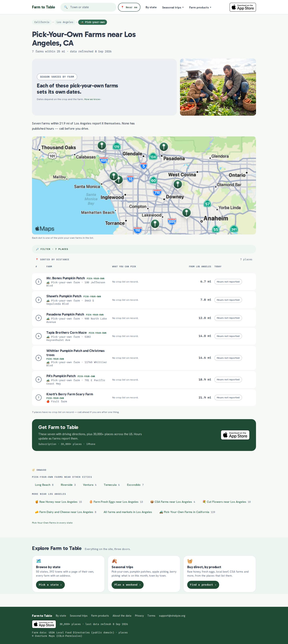The image size is (288, 644).
Task: Open the Riverside pick-your-own link
Action: (x=68, y=485)
